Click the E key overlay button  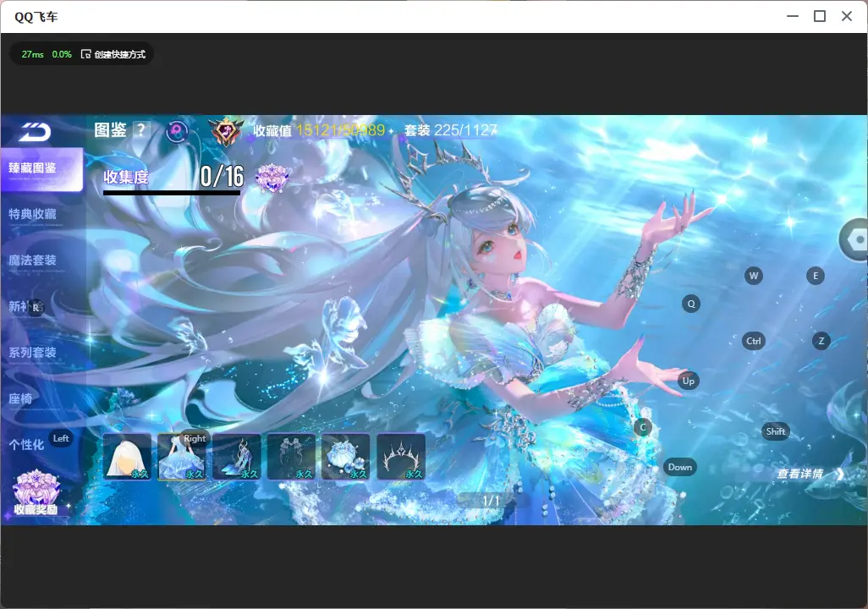(x=816, y=276)
